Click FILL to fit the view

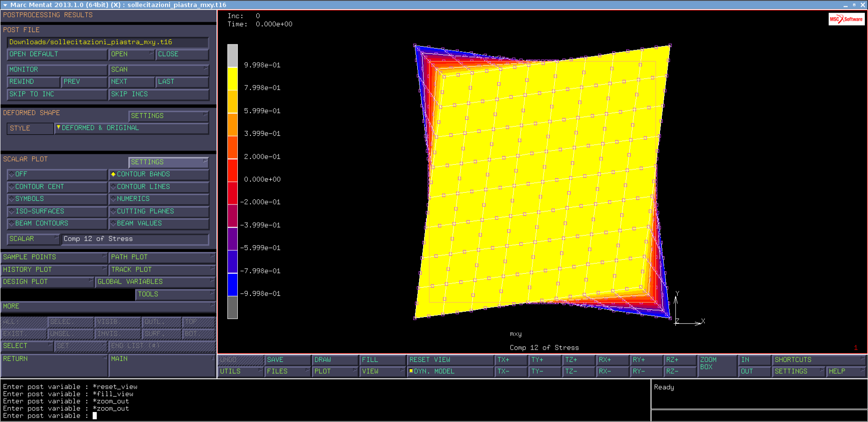coord(382,360)
